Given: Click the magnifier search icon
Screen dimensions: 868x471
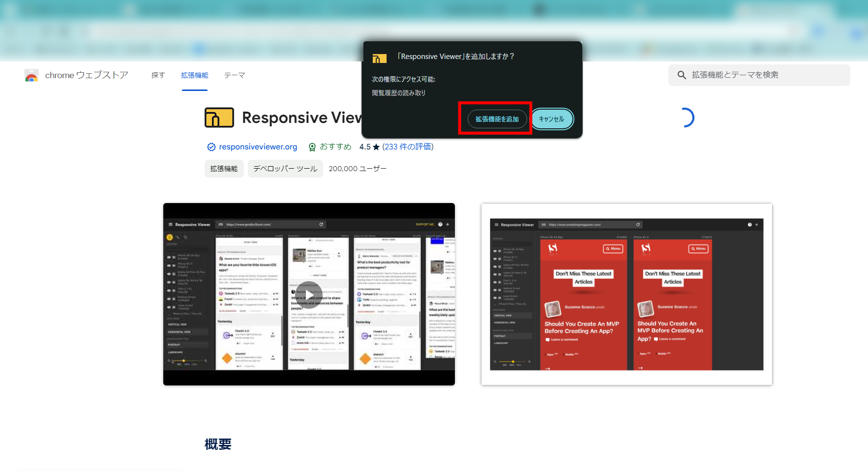Looking at the screenshot, I should tap(682, 75).
